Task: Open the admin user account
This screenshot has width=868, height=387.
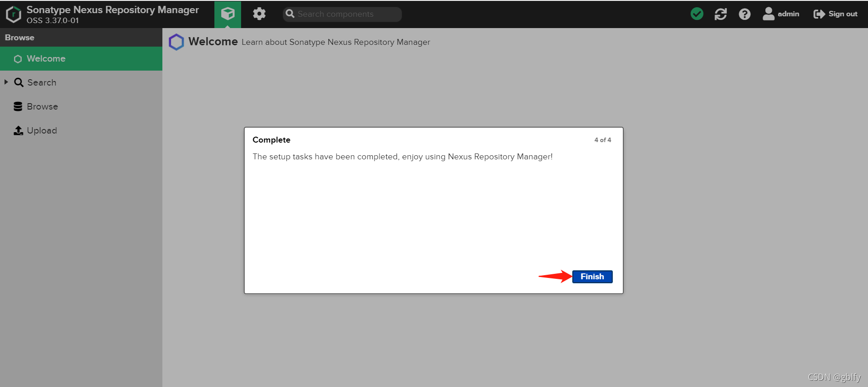Action: (x=781, y=14)
